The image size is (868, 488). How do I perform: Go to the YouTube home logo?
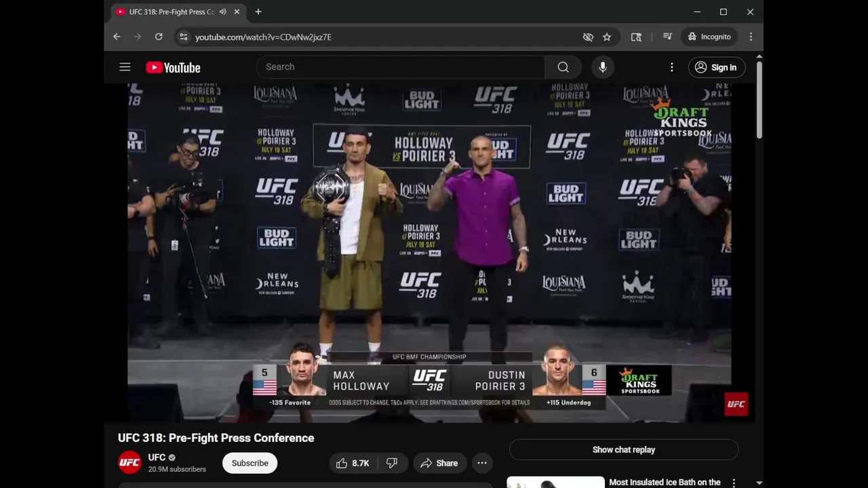(x=173, y=68)
